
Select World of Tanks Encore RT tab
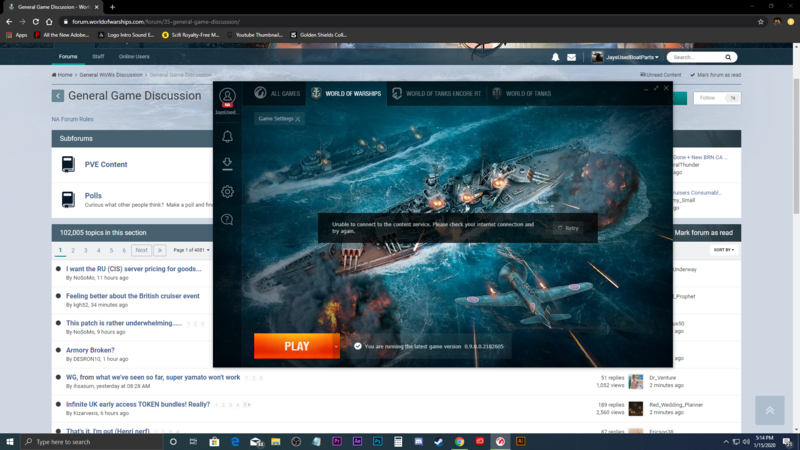[436, 93]
